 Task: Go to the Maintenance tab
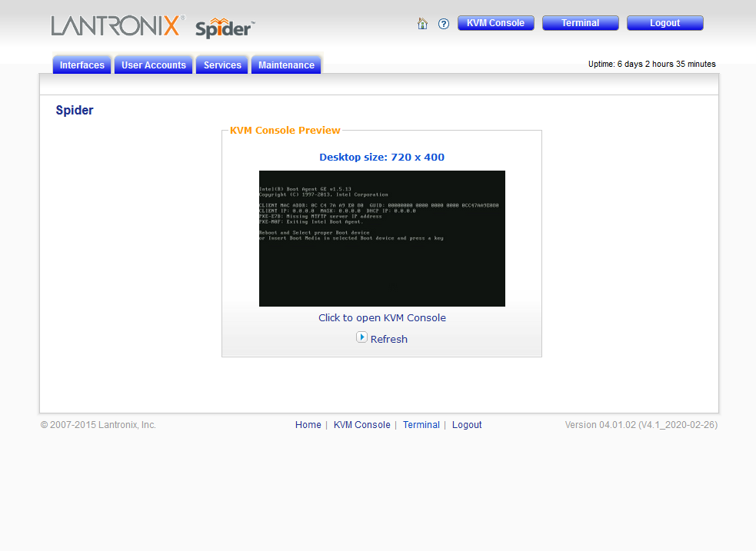point(286,65)
